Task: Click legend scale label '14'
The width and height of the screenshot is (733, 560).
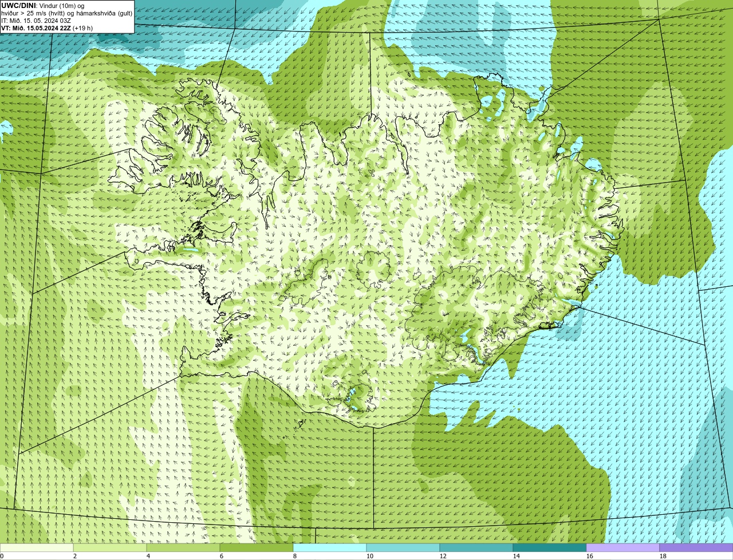Action: [x=517, y=556]
